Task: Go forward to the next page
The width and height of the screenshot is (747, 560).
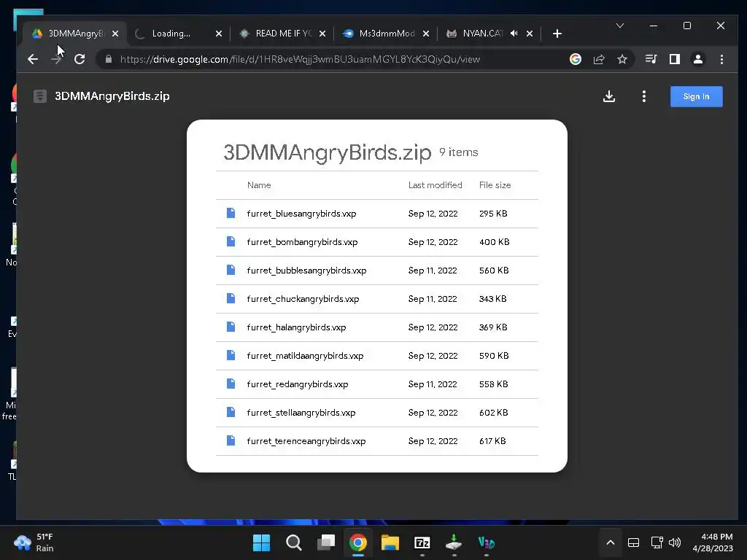Action: click(56, 59)
